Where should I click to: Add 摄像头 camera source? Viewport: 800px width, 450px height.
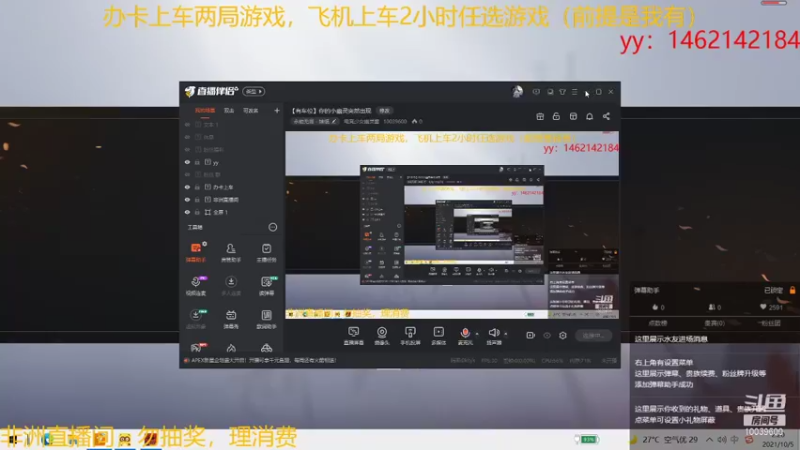382,336
